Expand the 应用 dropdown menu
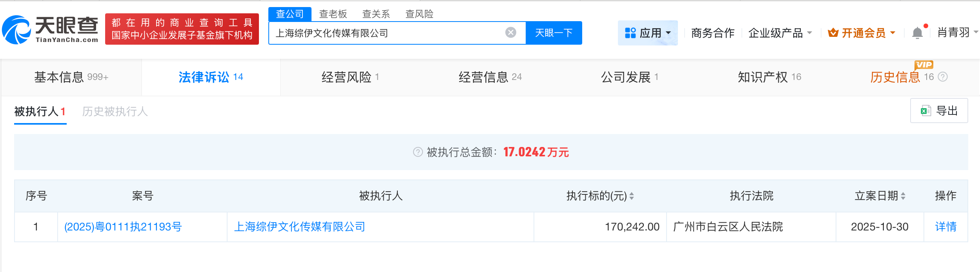980x272 pixels. (648, 33)
